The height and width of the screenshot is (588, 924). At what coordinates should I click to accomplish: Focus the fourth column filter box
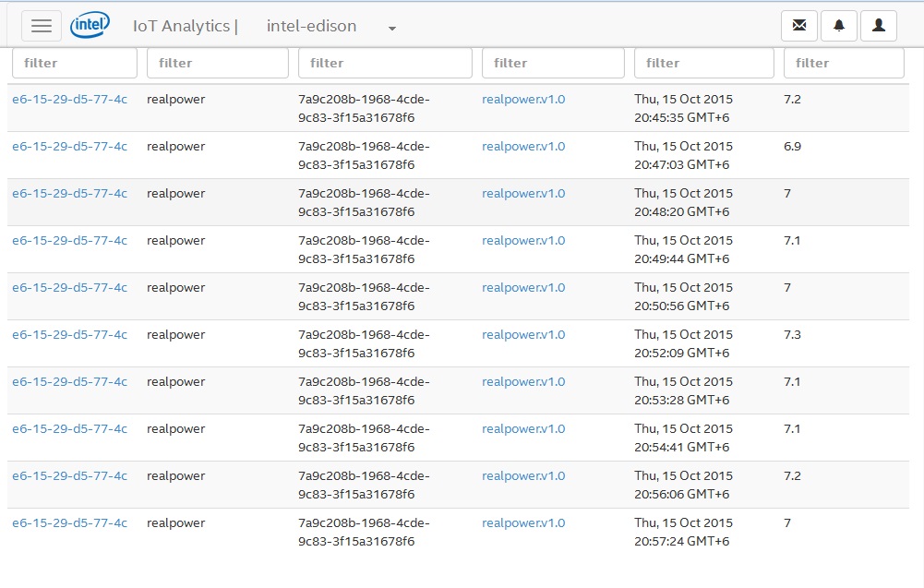tap(553, 64)
